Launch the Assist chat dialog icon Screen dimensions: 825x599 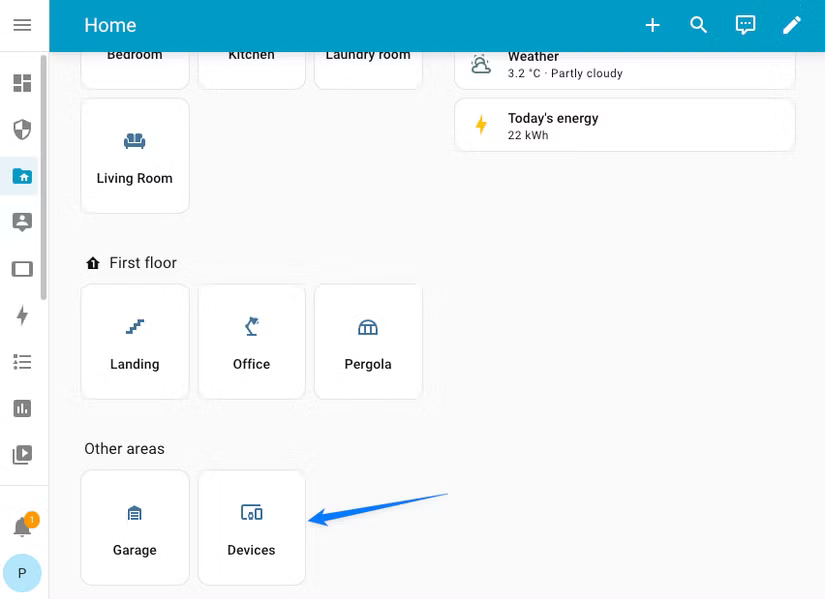click(745, 25)
